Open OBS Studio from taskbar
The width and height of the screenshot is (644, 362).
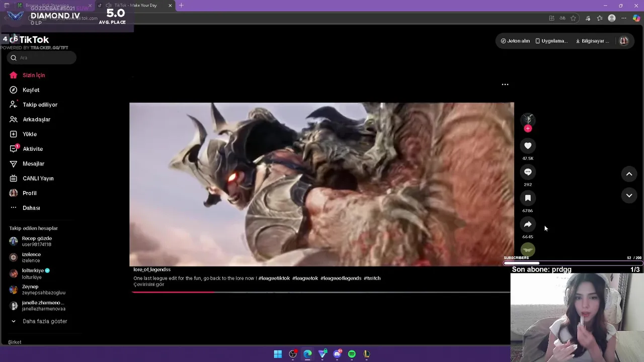293,354
